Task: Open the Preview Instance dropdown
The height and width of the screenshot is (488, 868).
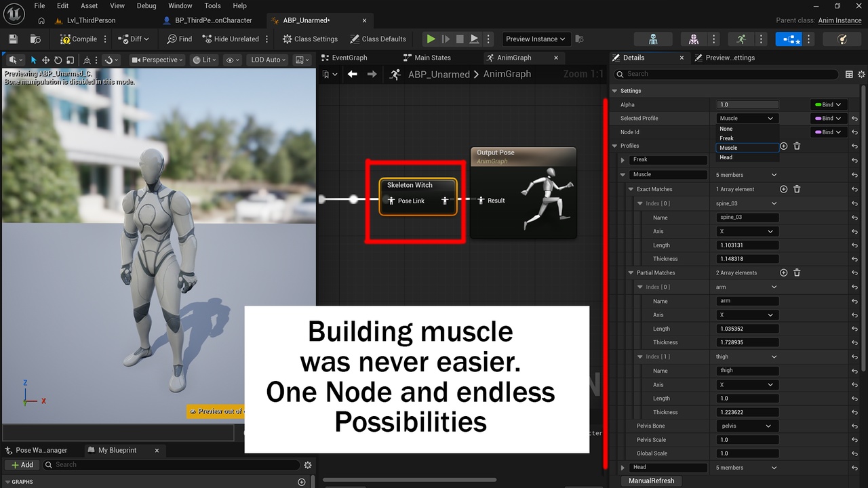Action: click(535, 39)
